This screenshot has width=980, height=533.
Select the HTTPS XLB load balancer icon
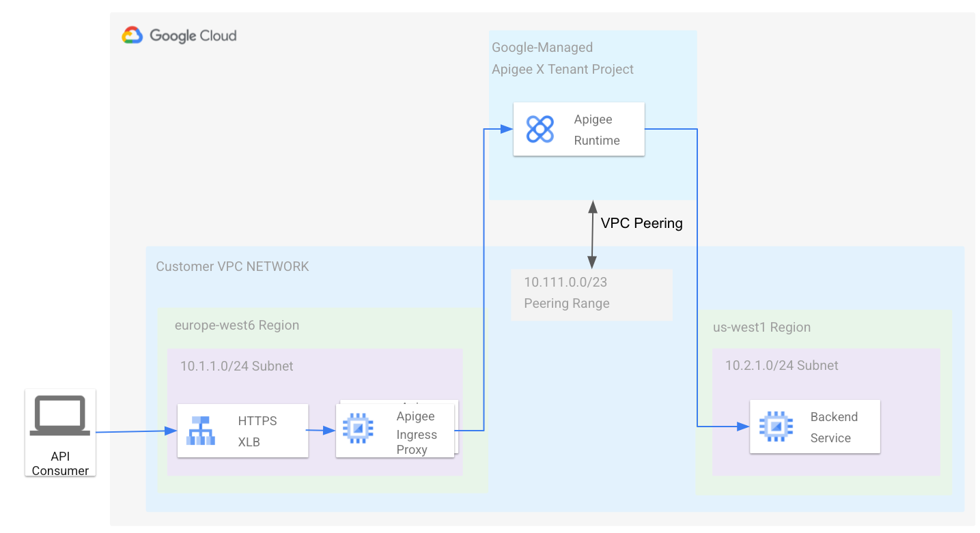(202, 430)
